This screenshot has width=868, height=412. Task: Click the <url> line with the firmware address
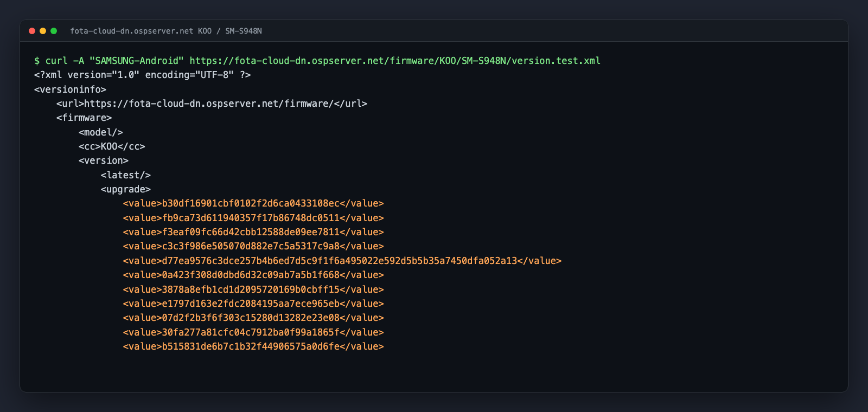tap(212, 104)
